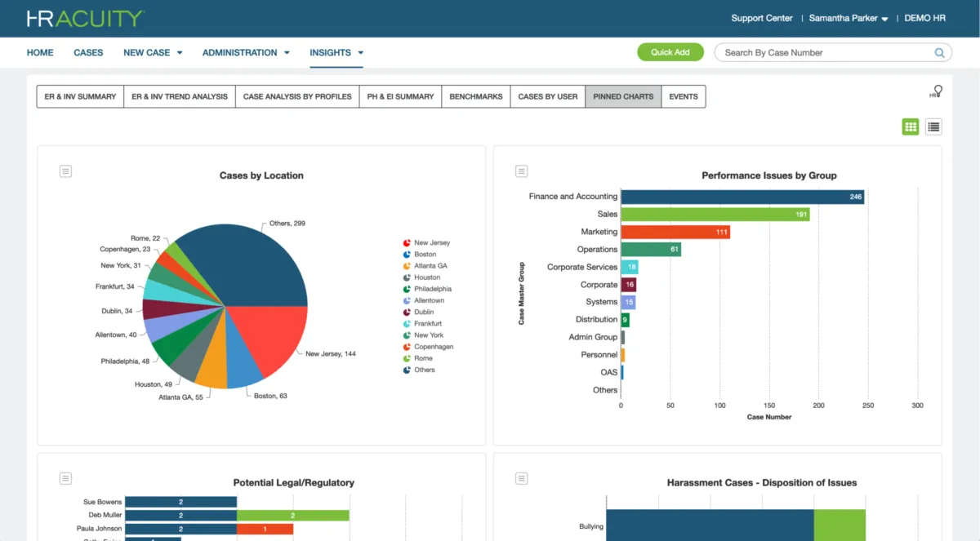The height and width of the screenshot is (541, 980).
Task: Click the Search By Case Number field
Action: pos(825,53)
